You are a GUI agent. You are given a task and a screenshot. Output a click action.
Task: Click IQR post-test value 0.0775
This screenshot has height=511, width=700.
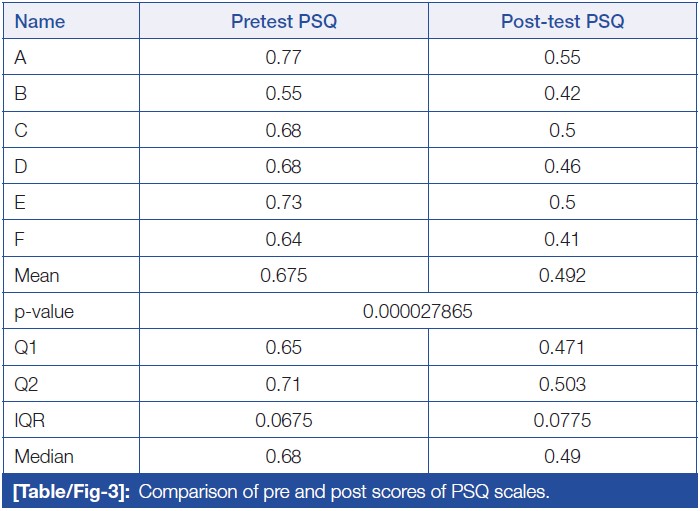pos(562,421)
